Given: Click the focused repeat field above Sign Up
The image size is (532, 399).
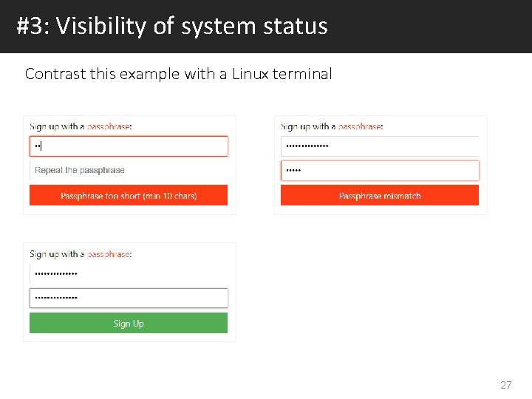Looking at the screenshot, I should click(x=129, y=298).
